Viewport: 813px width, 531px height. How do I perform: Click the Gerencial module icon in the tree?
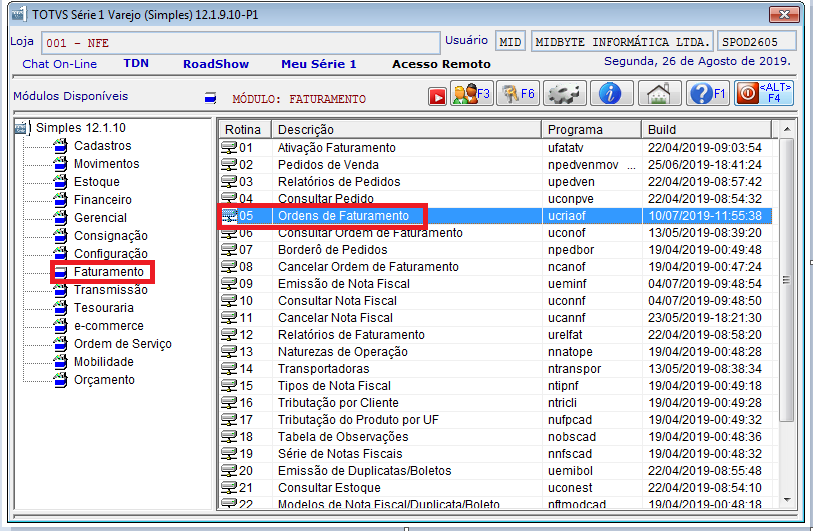click(61, 218)
